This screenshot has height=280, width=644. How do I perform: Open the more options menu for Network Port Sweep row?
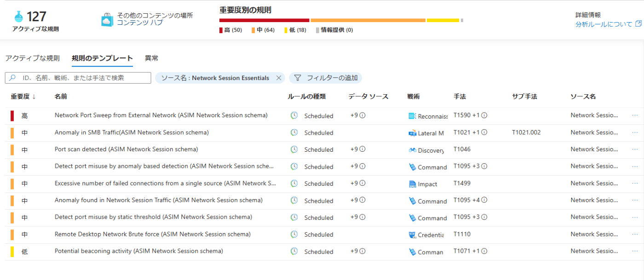[635, 115]
